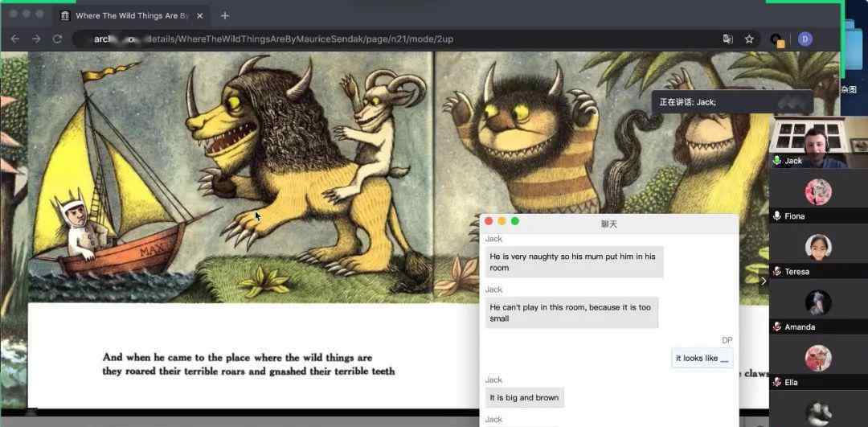Click the story text 'And when he came to the place'

pyautogui.click(x=237, y=357)
